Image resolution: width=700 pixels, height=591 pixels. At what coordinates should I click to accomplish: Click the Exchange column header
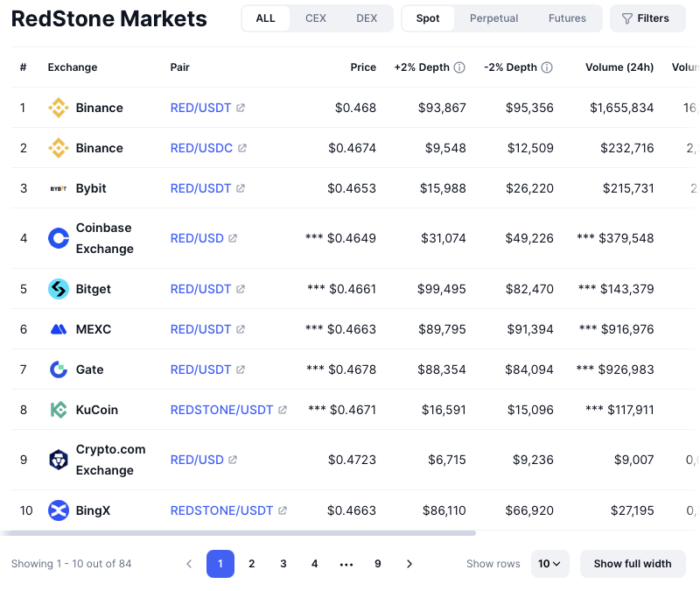pyautogui.click(x=73, y=67)
